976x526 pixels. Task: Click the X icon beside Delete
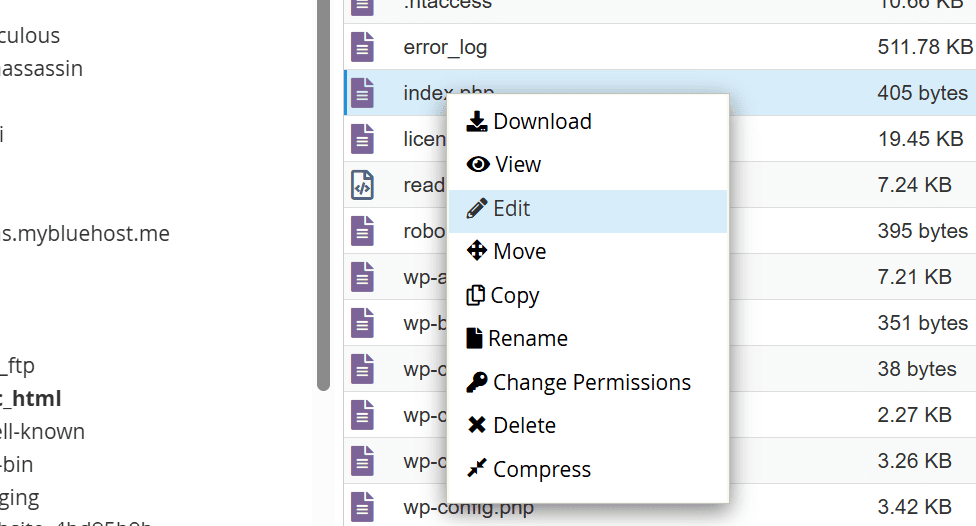[477, 425]
